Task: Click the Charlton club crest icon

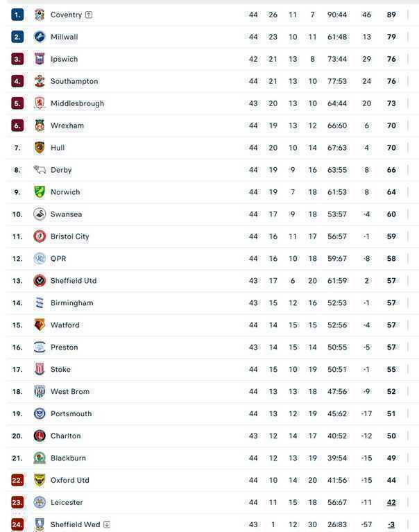Action: pos(40,436)
